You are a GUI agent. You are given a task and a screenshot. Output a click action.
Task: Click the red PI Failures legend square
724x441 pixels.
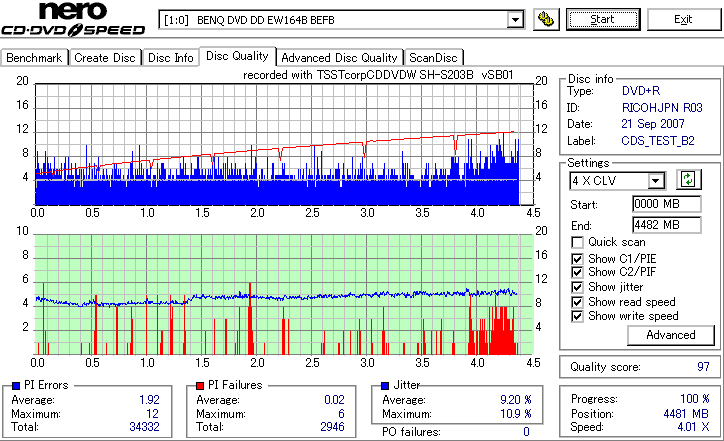[x=200, y=386]
